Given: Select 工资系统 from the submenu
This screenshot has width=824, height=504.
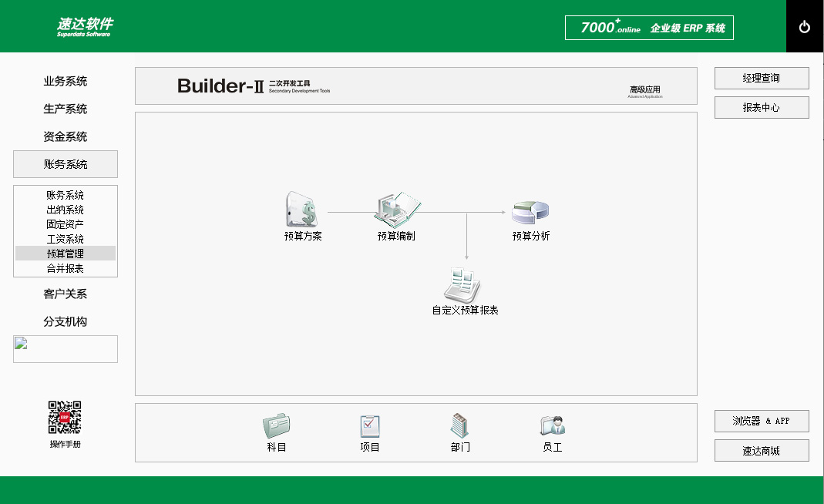Looking at the screenshot, I should coord(65,238).
